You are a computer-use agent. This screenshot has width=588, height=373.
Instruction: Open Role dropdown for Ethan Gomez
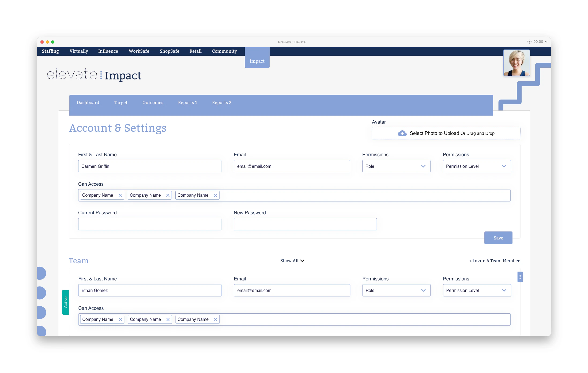point(396,290)
